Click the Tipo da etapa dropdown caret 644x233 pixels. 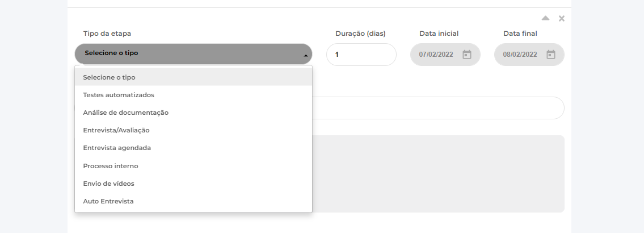[306, 55]
